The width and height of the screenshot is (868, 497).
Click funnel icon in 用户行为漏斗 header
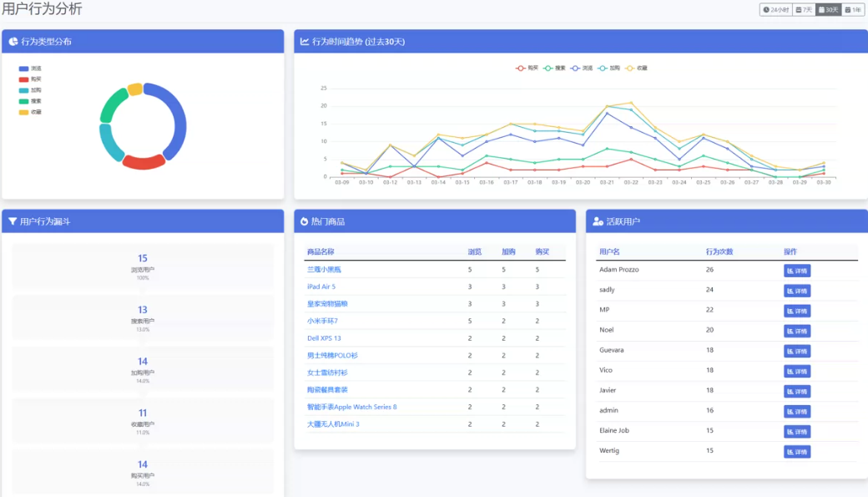13,221
